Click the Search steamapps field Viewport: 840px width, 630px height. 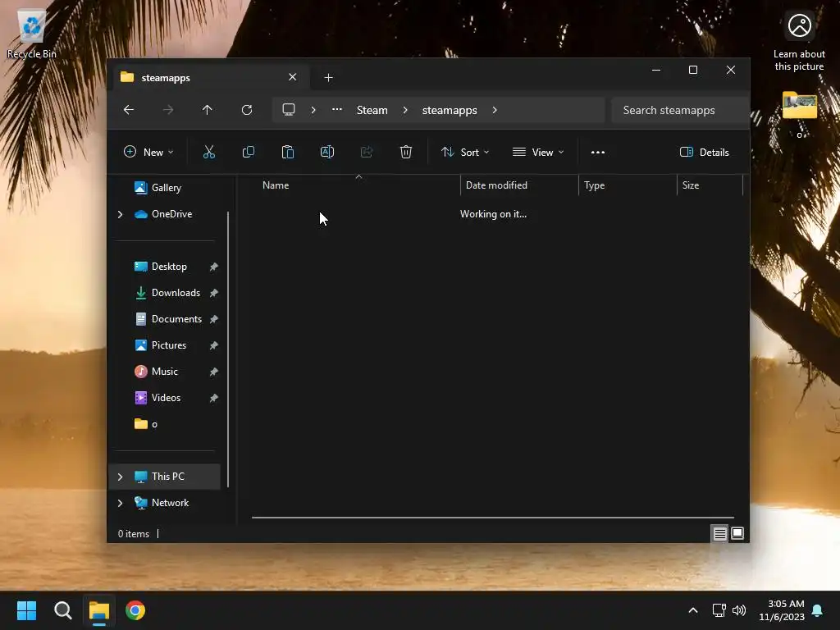pos(679,110)
